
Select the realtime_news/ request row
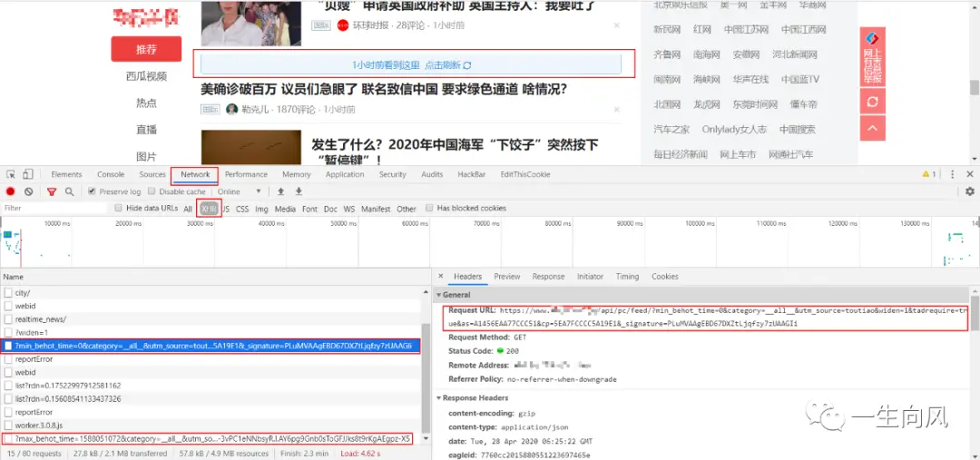tap(211, 318)
